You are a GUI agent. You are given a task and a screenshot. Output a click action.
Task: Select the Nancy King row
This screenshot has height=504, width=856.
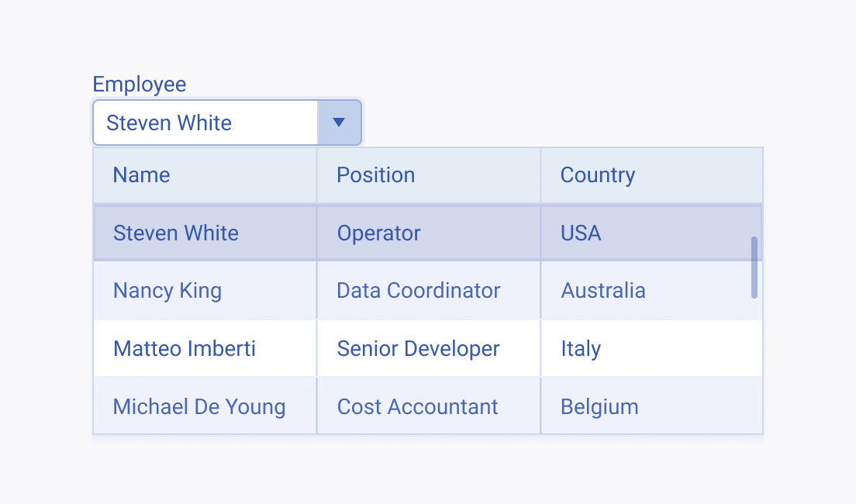(x=428, y=291)
